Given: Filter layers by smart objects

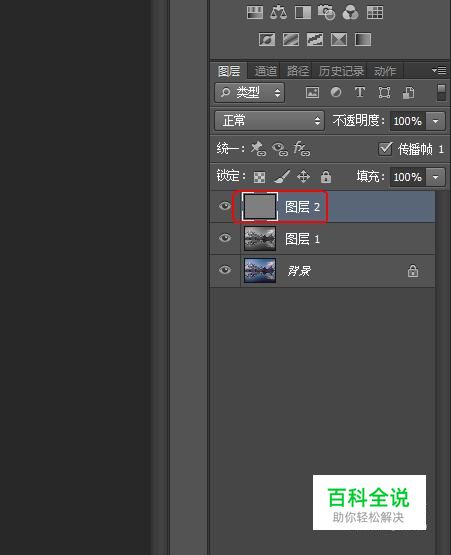Looking at the screenshot, I should pyautogui.click(x=408, y=93).
